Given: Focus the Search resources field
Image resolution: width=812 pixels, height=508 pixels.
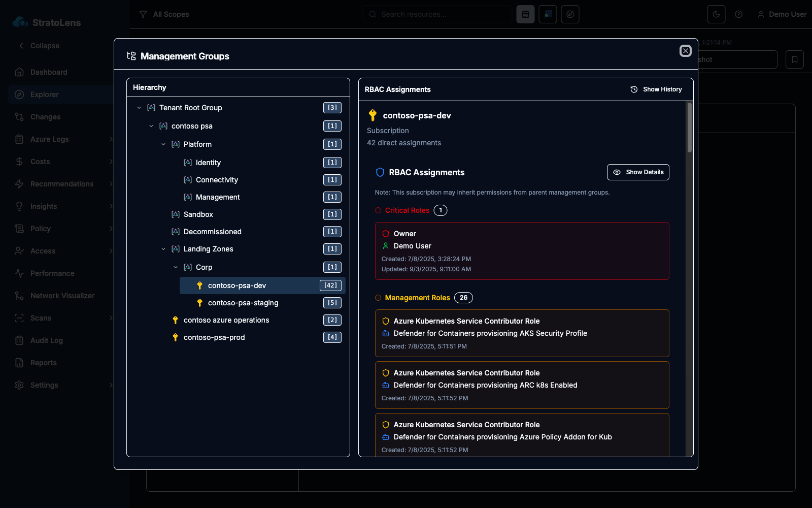Looking at the screenshot, I should 437,14.
